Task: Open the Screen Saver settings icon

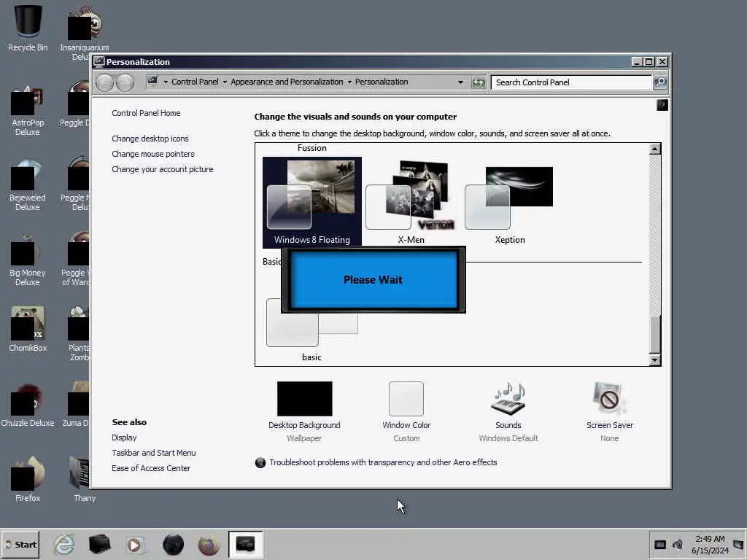Action: click(x=609, y=399)
